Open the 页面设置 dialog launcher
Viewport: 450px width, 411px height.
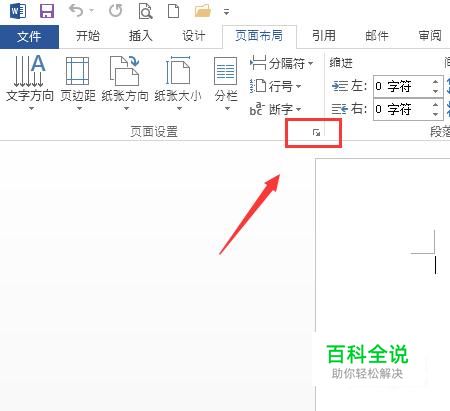(x=316, y=133)
